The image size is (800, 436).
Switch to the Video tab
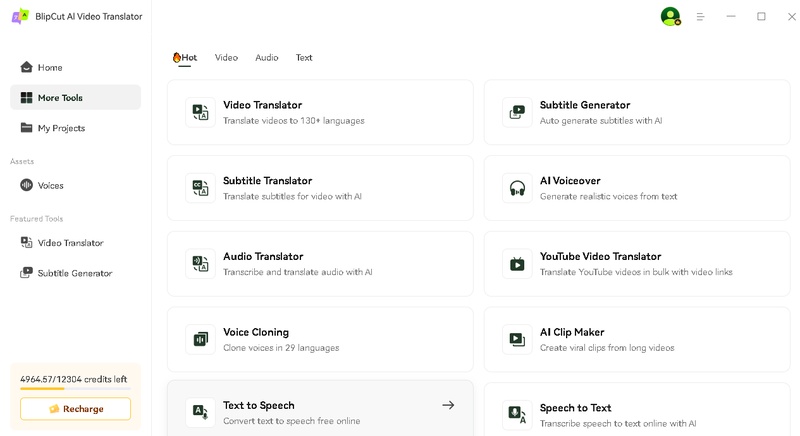tap(226, 58)
